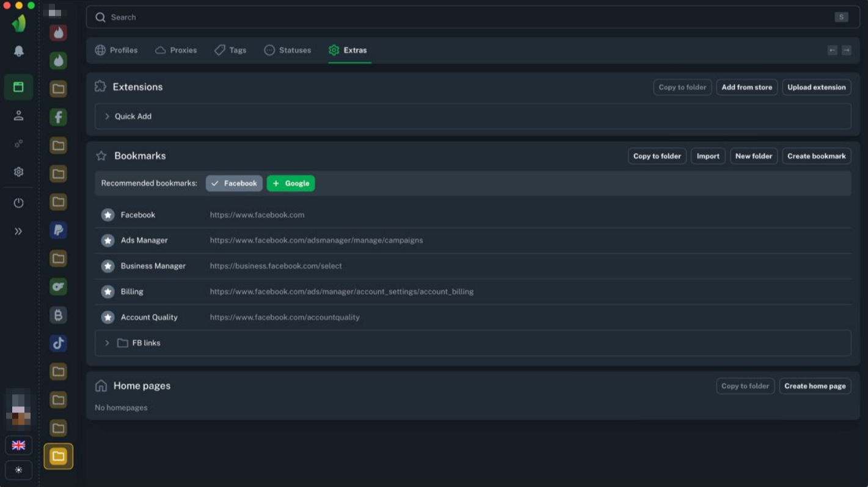Image resolution: width=868 pixels, height=487 pixels.
Task: Switch to the Profiles tab
Action: [116, 50]
